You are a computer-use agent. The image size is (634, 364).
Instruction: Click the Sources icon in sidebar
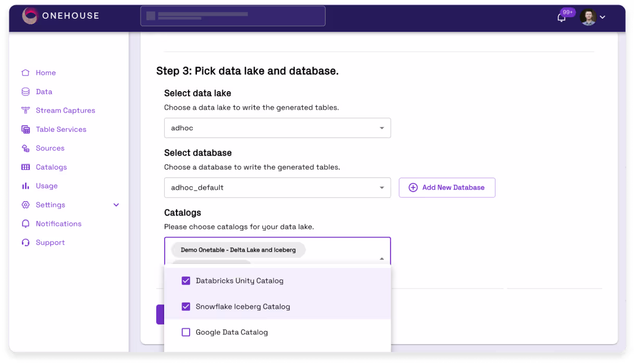[26, 148]
